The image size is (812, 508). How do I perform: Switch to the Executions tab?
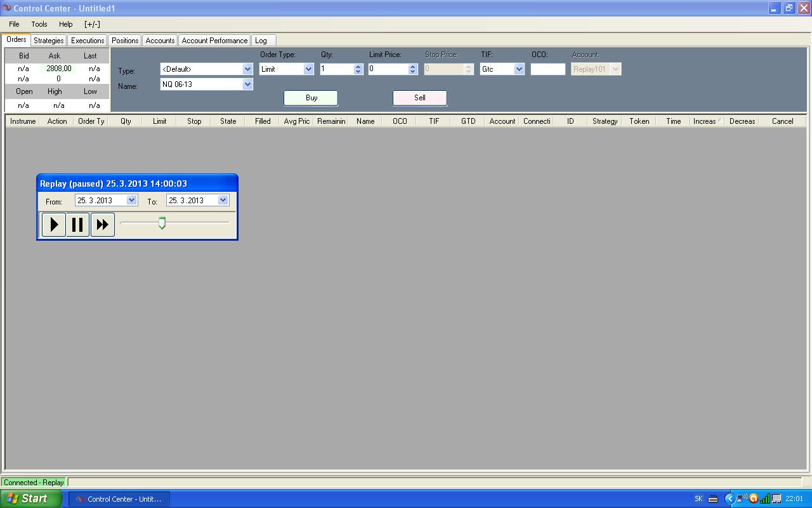tap(88, 41)
